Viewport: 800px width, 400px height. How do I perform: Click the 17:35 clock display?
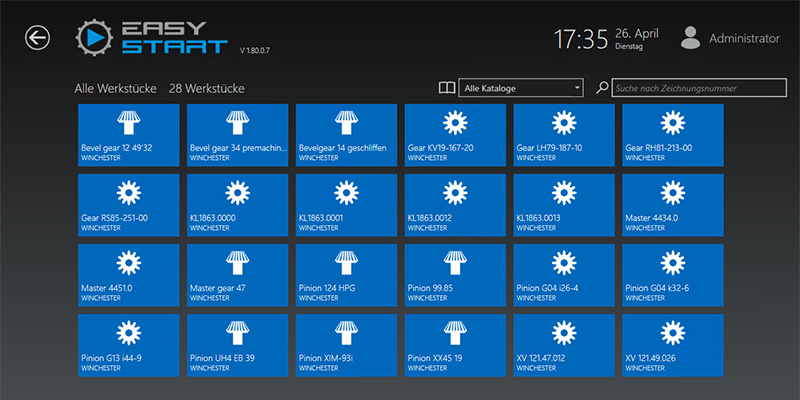(x=581, y=39)
